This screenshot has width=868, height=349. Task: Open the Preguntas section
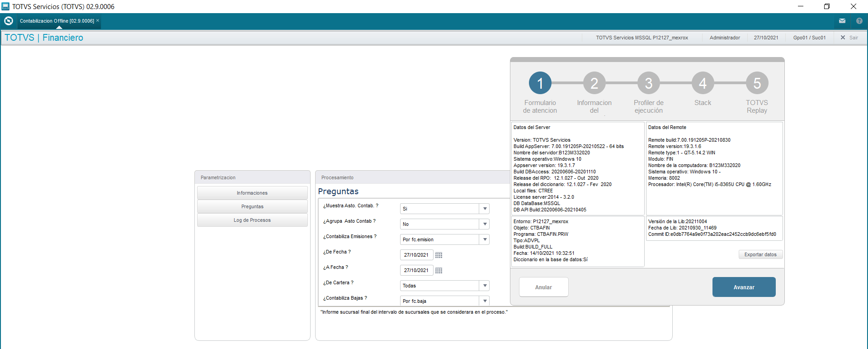[x=252, y=206]
